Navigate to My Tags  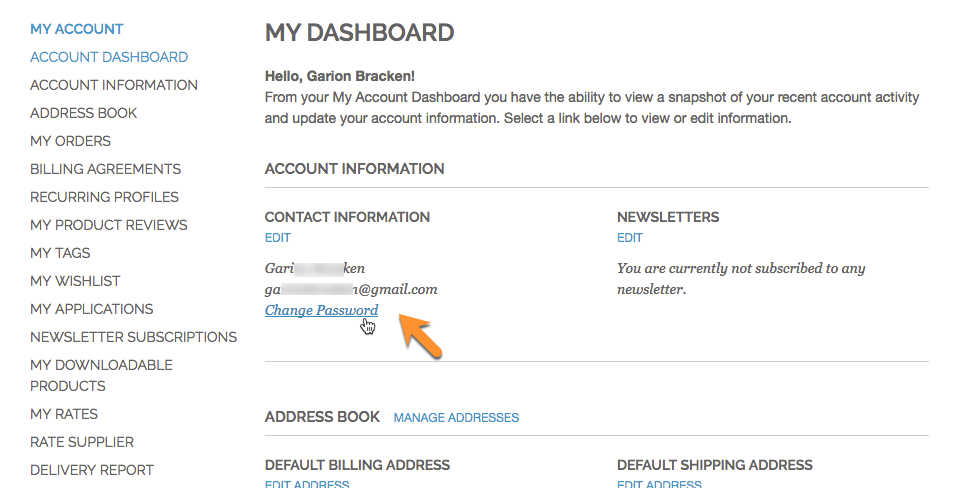pos(60,253)
